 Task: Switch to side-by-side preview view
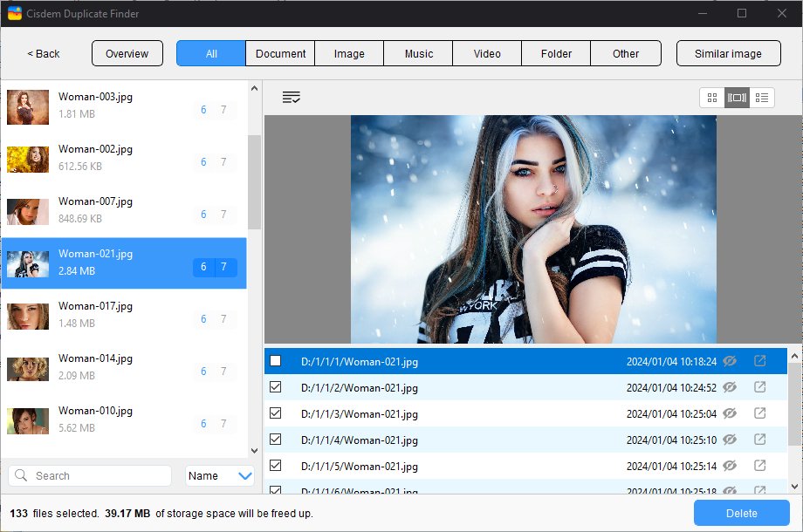click(737, 98)
